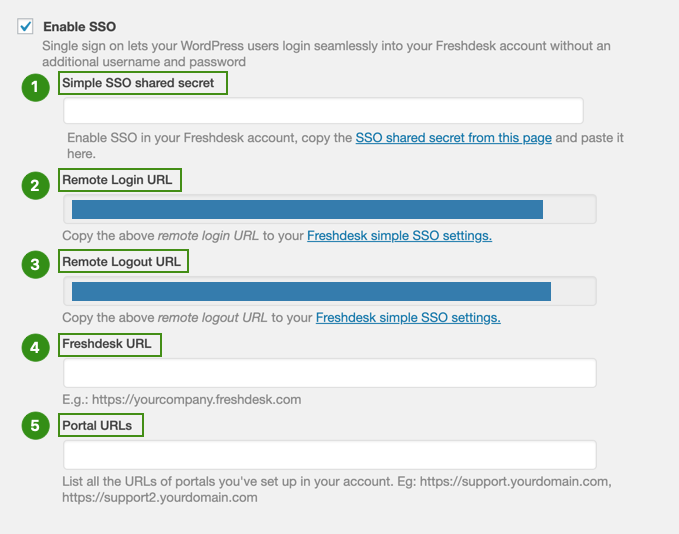Open Freshdesk SSO settings link under logout URL
Screen dimensions: 679x534
click(x=408, y=318)
